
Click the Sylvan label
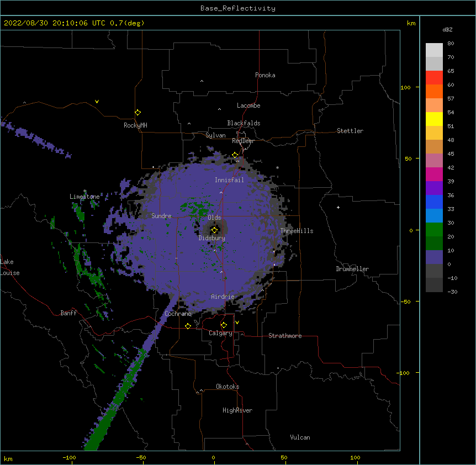(x=215, y=135)
